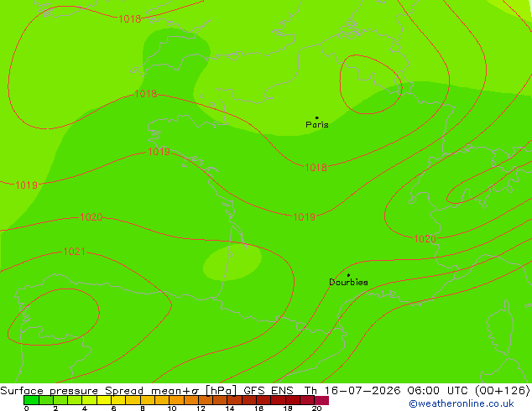Pick the bright green swatch above legend 0
The image size is (532, 411).
click(31, 400)
